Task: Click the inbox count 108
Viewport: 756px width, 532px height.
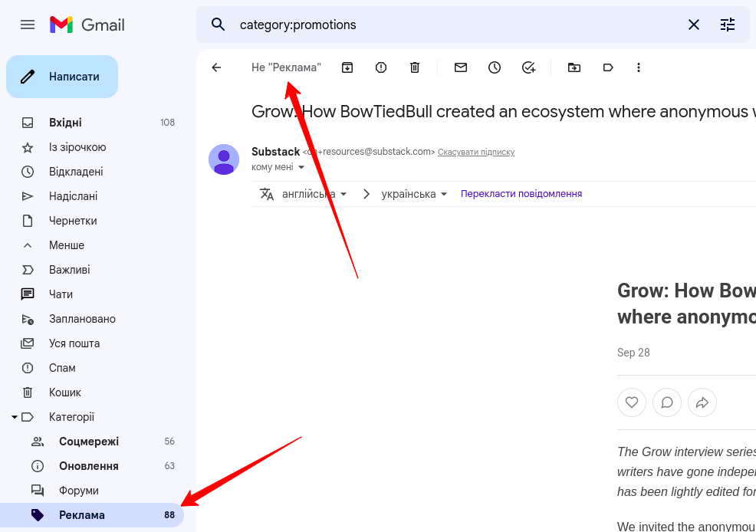Action: tap(167, 123)
